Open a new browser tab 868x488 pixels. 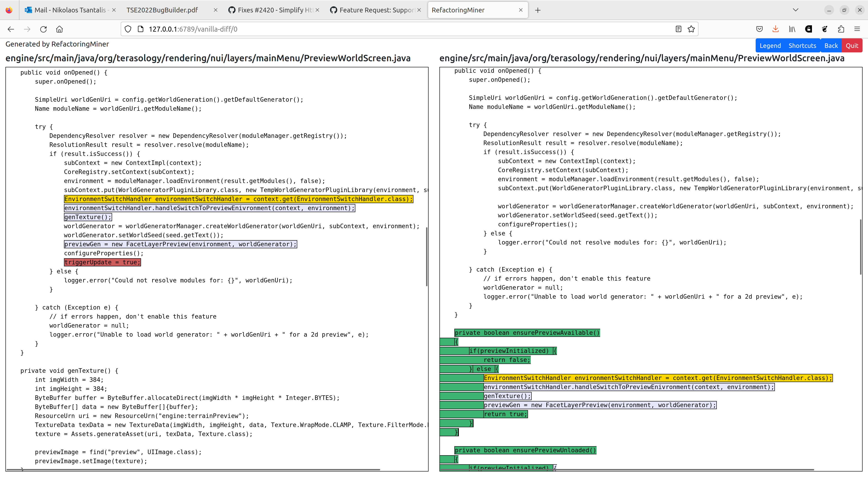[538, 10]
